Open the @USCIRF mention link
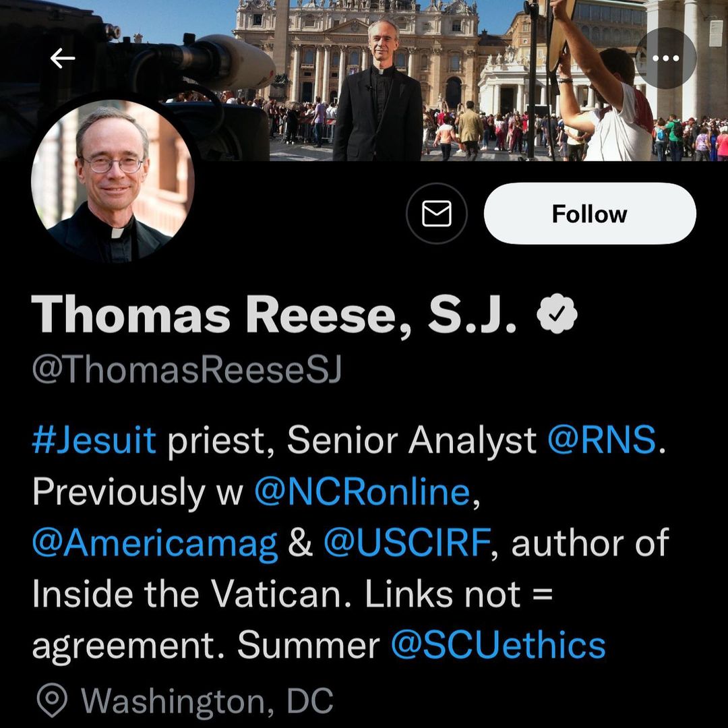 tap(406, 543)
